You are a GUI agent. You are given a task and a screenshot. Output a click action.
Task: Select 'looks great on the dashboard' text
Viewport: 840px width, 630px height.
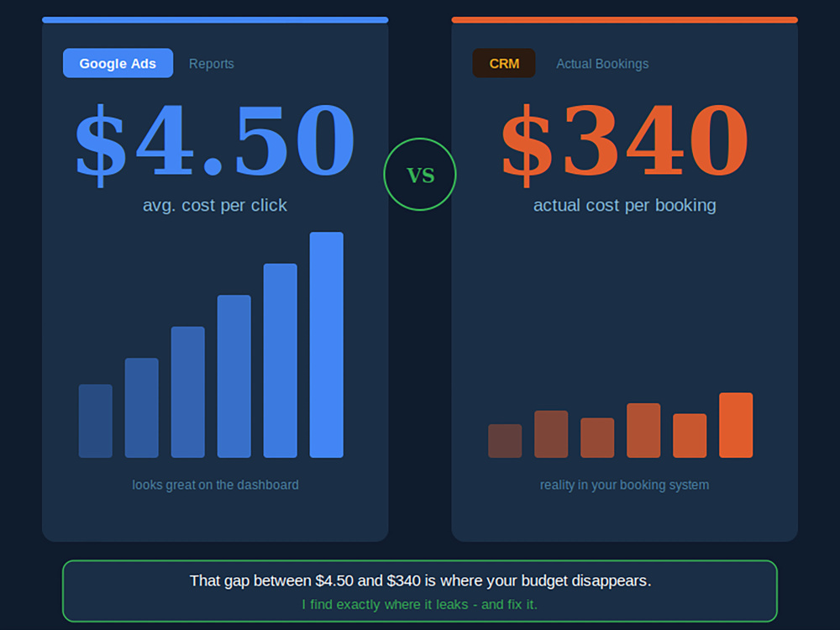(215, 485)
